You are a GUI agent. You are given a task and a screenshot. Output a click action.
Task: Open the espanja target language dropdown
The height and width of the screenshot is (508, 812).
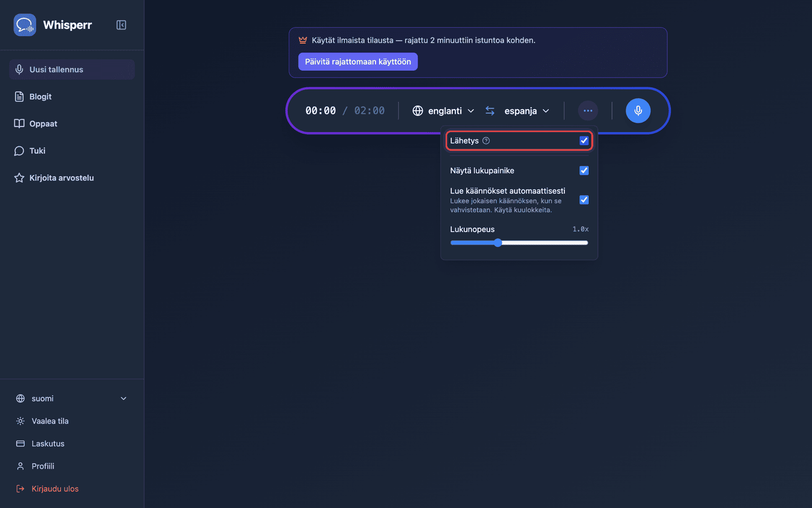coord(527,111)
